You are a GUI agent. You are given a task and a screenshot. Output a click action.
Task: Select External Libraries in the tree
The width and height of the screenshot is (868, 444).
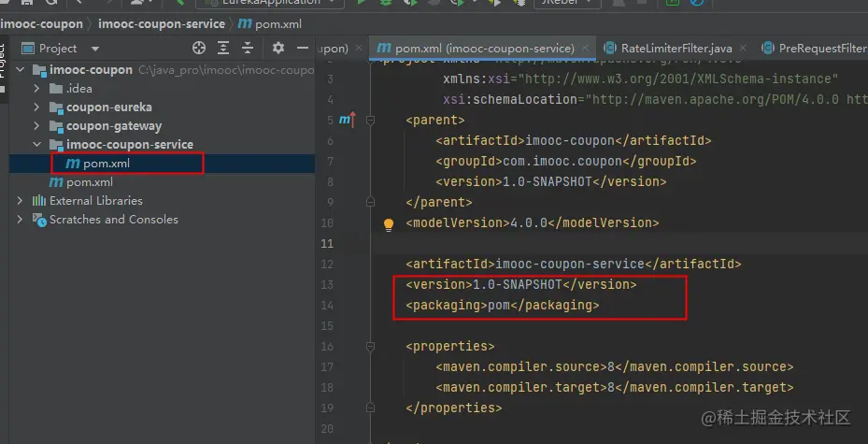tap(162, 200)
